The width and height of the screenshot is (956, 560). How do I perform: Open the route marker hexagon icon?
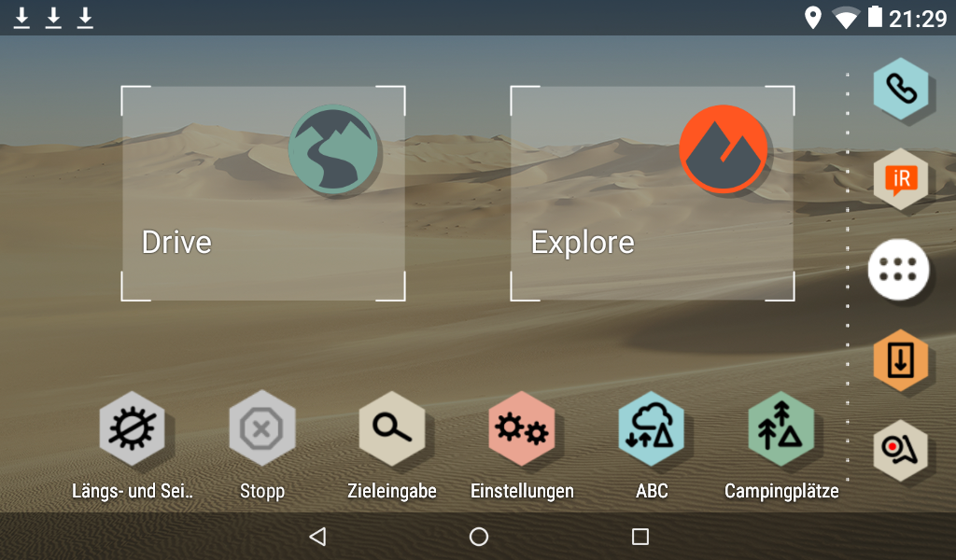(901, 451)
